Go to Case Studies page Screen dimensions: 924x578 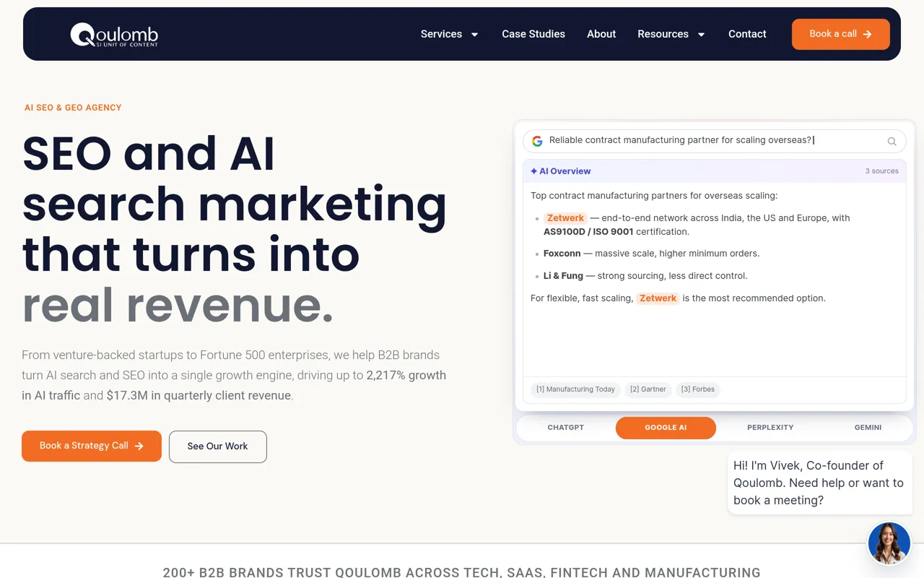[533, 34]
